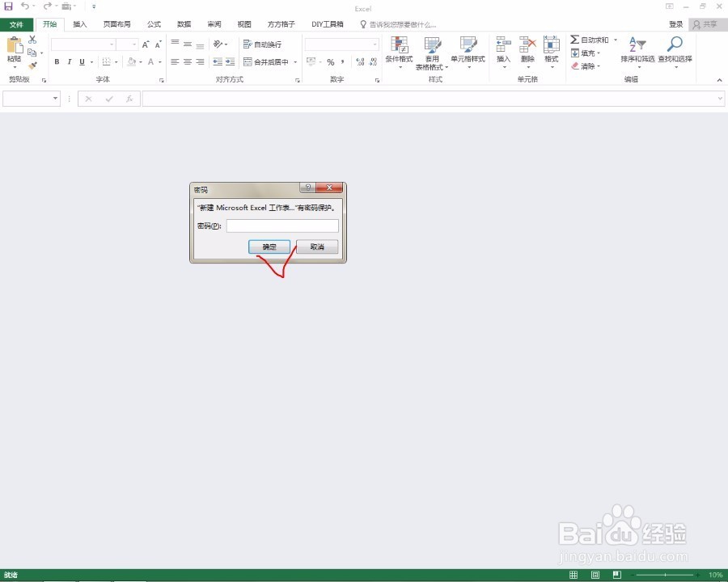Click OK (确定) in password dialog

[x=269, y=247]
